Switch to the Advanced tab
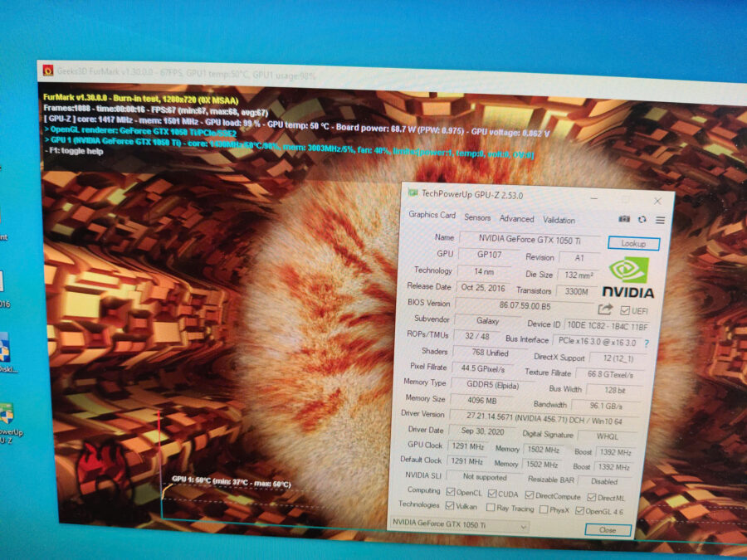This screenshot has width=747, height=560. [516, 218]
